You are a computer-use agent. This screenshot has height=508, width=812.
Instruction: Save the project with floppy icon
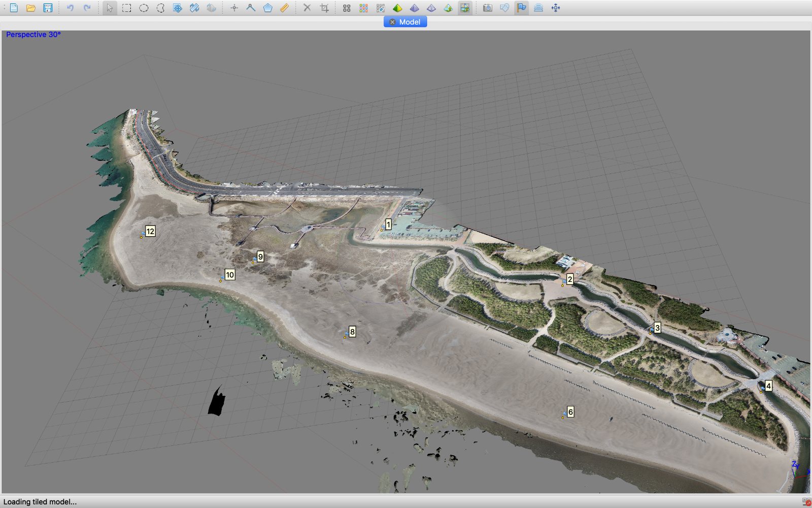pyautogui.click(x=48, y=8)
